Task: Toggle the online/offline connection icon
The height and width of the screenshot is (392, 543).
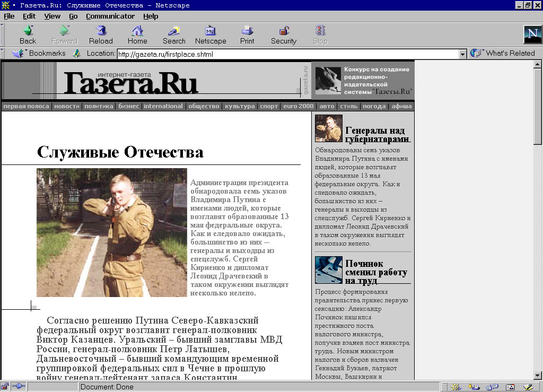Action: (x=19, y=387)
